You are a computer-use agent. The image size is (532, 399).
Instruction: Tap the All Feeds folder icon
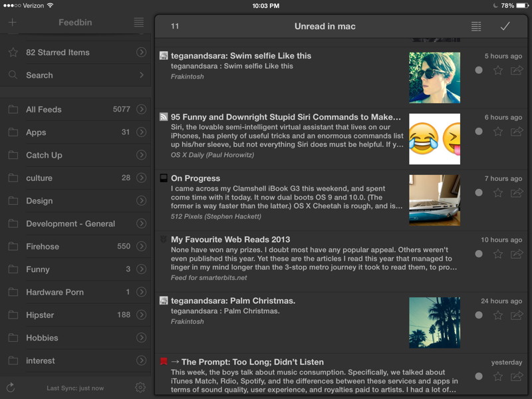pyautogui.click(x=13, y=109)
